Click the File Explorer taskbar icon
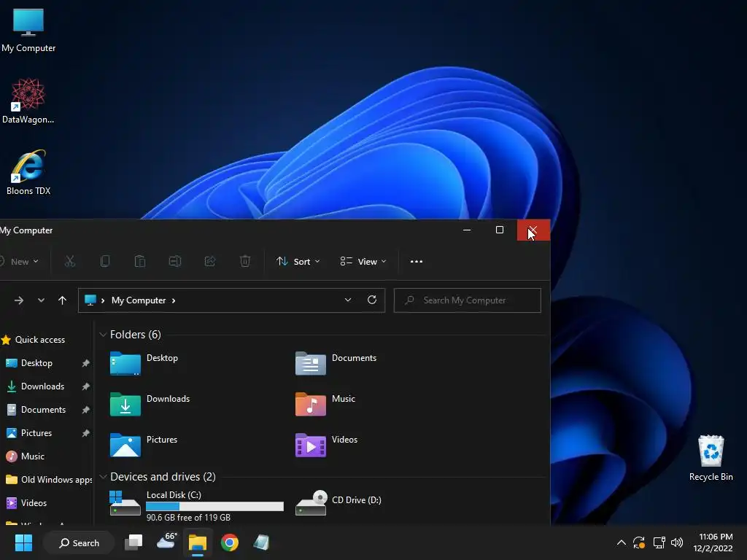 197,542
